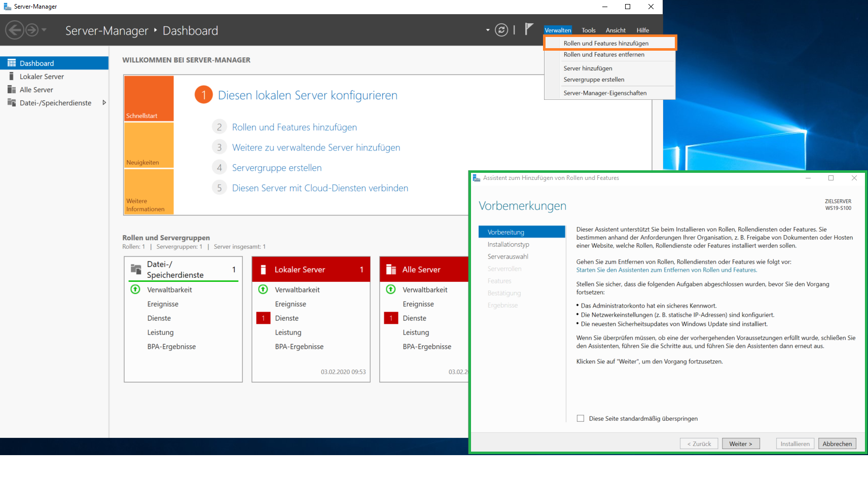Click the Servergruppe erstellen dashboard link

[277, 168]
